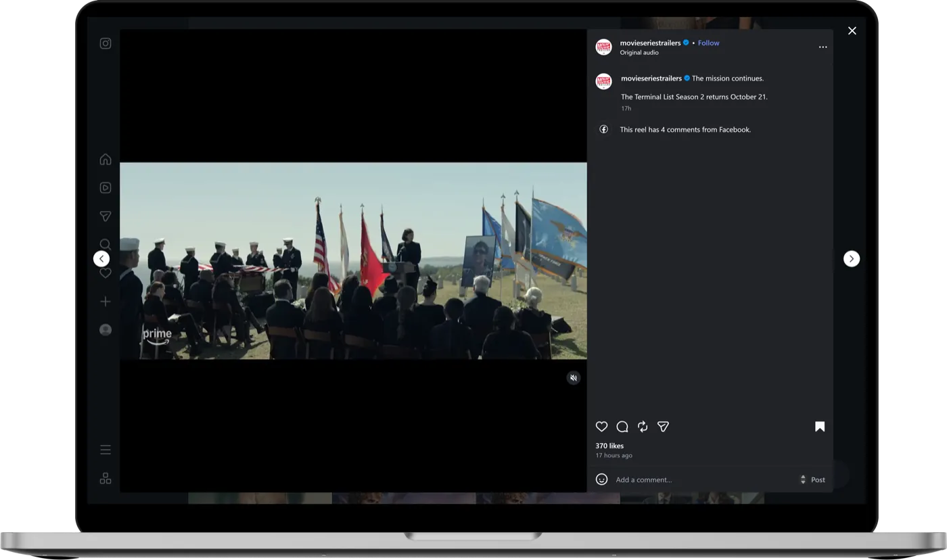This screenshot has height=560, width=947.
Task: Open Search magnifier in sidebar
Action: tap(106, 243)
